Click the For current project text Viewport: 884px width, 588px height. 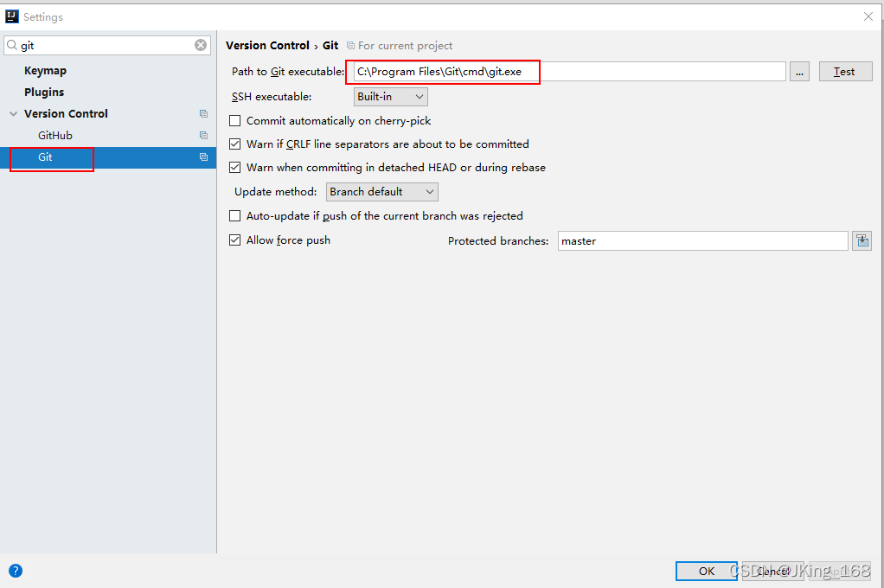(406, 46)
